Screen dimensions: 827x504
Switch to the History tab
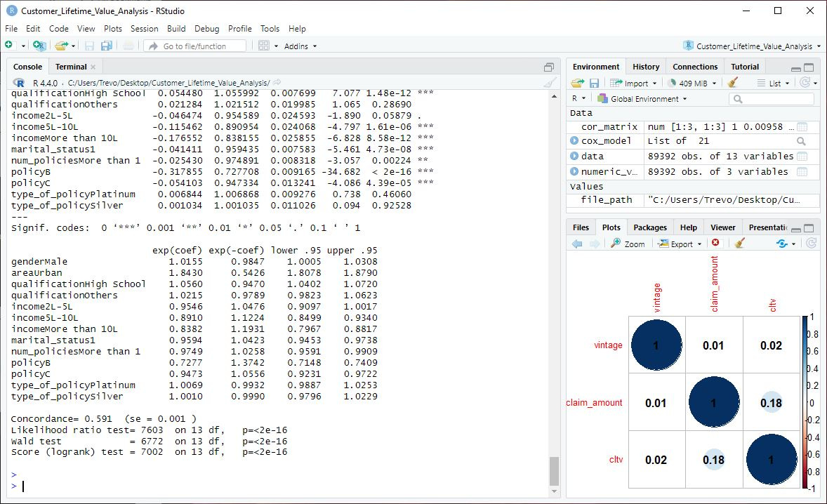(646, 67)
